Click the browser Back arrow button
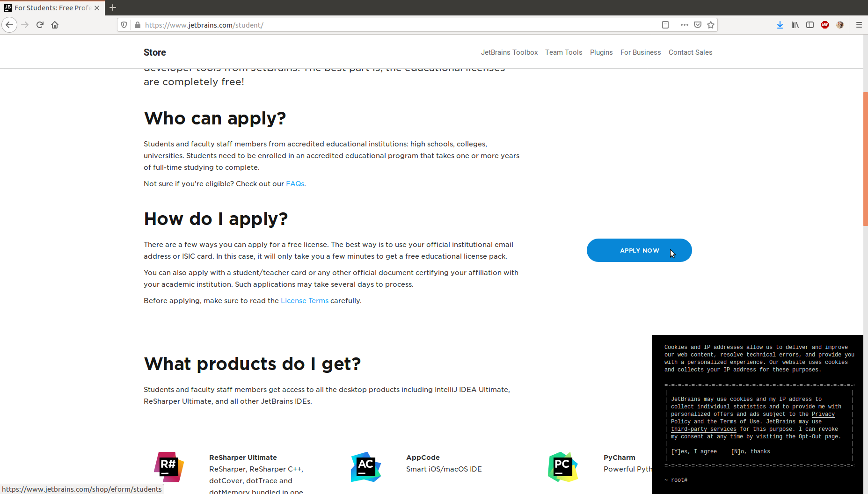 9,25
